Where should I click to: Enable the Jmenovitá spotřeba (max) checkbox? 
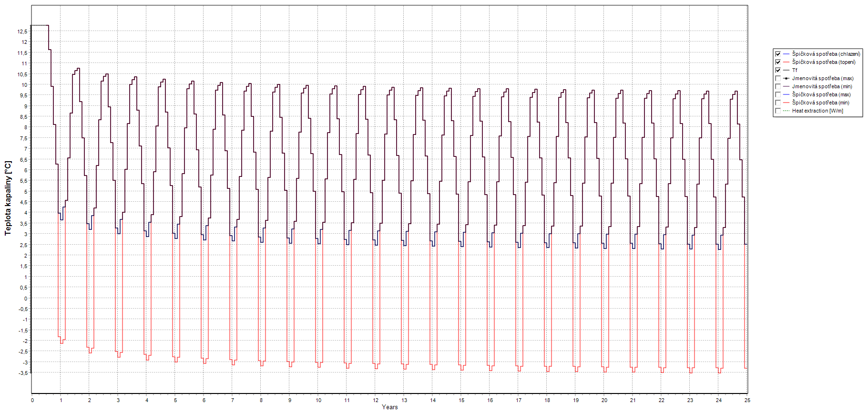pyautogui.click(x=778, y=78)
